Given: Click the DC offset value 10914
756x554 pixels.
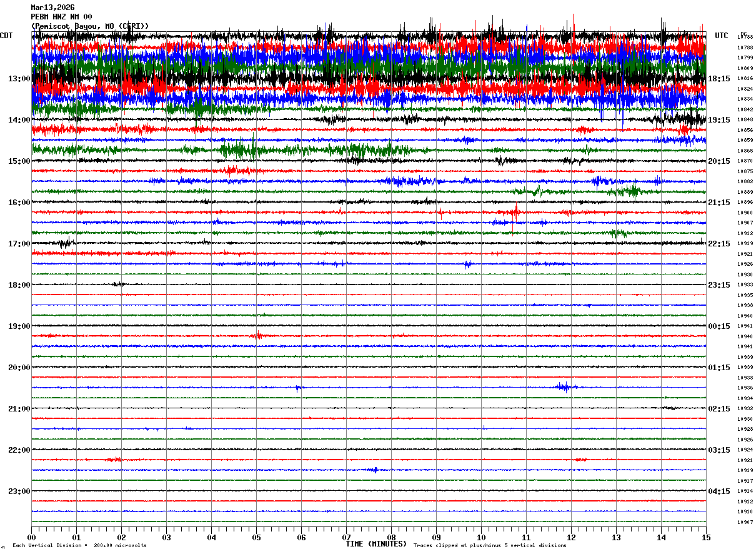Looking at the screenshot, I should coord(745,491).
